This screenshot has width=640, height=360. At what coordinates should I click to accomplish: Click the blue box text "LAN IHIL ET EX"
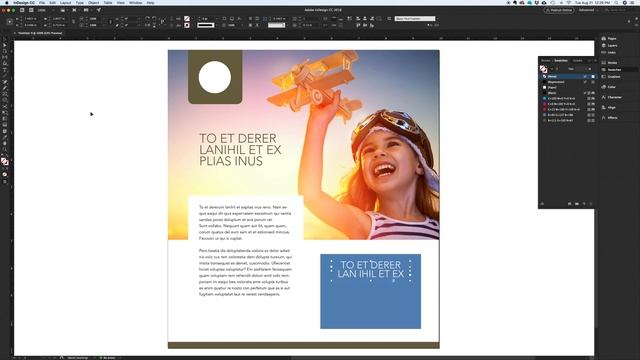coord(370,274)
